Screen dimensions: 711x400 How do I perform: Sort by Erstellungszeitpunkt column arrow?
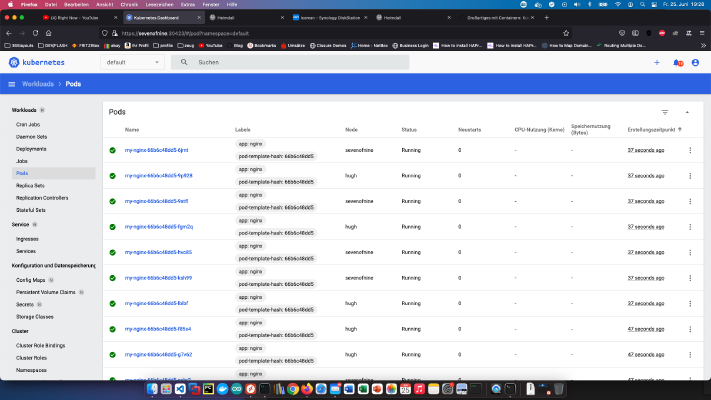click(x=680, y=130)
